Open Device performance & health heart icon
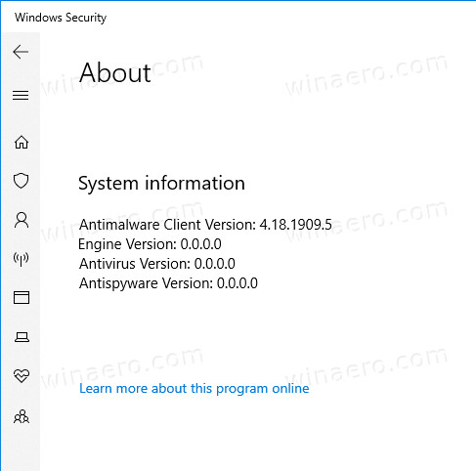 point(22,375)
